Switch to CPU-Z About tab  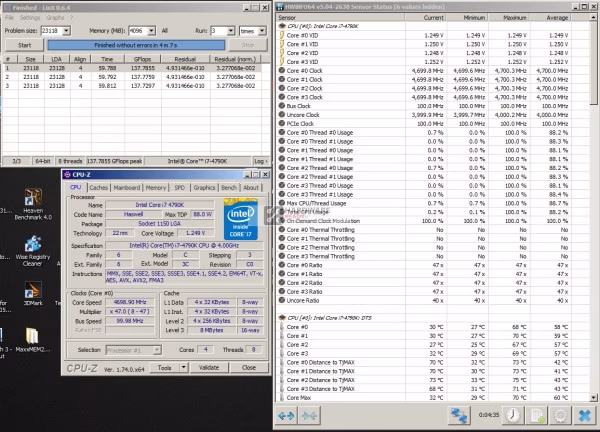(251, 187)
